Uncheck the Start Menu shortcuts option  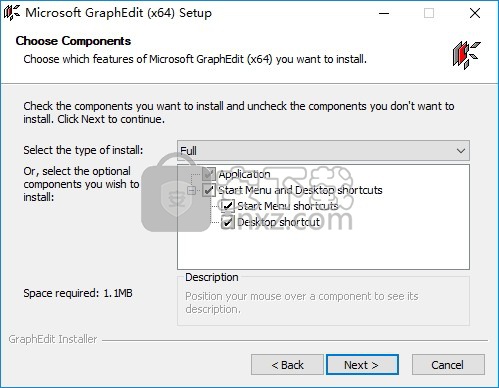click(228, 206)
